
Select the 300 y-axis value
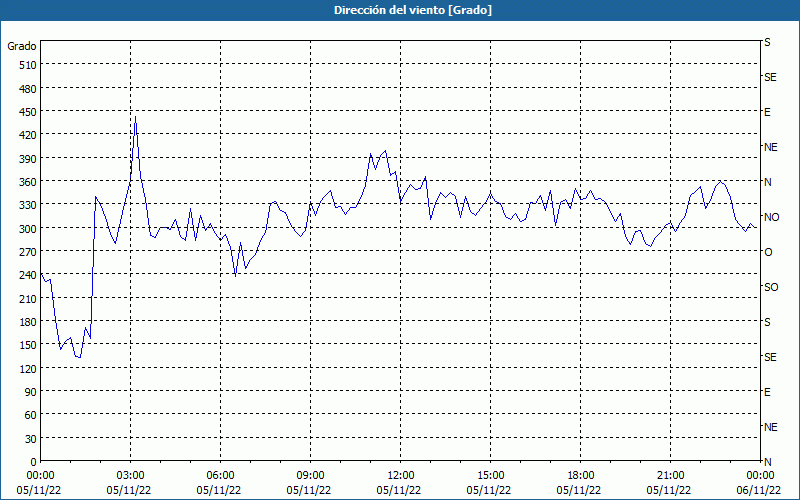[x=28, y=229]
